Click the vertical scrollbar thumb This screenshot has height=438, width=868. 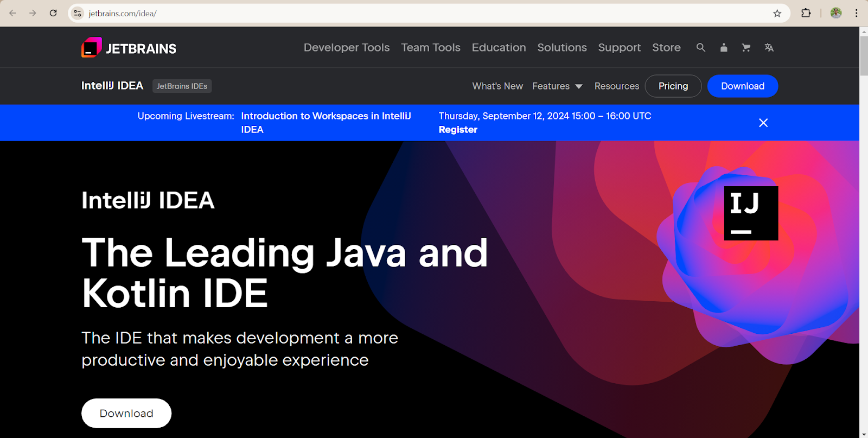click(864, 55)
